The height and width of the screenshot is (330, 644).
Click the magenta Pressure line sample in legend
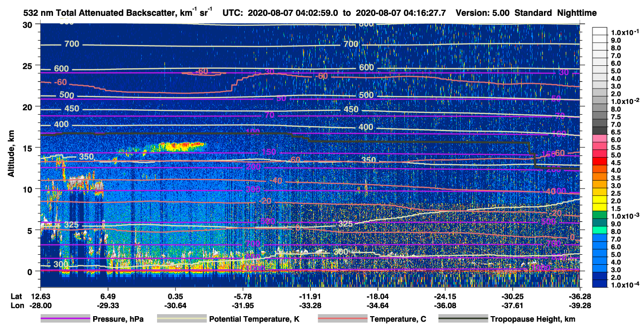[x=65, y=319]
